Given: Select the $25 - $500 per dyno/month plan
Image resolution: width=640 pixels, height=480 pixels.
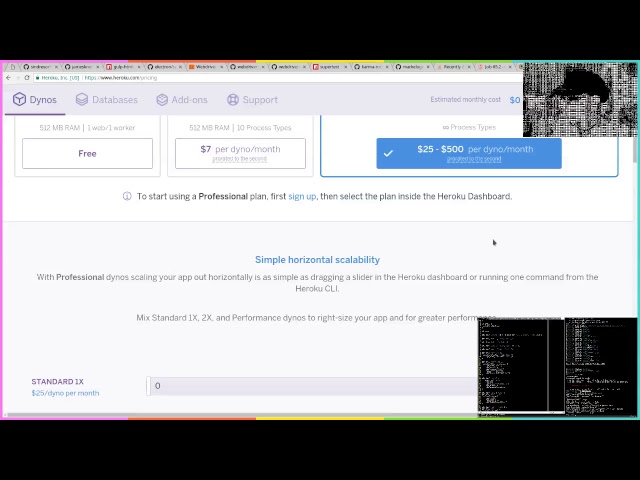Looking at the screenshot, I should [x=469, y=153].
